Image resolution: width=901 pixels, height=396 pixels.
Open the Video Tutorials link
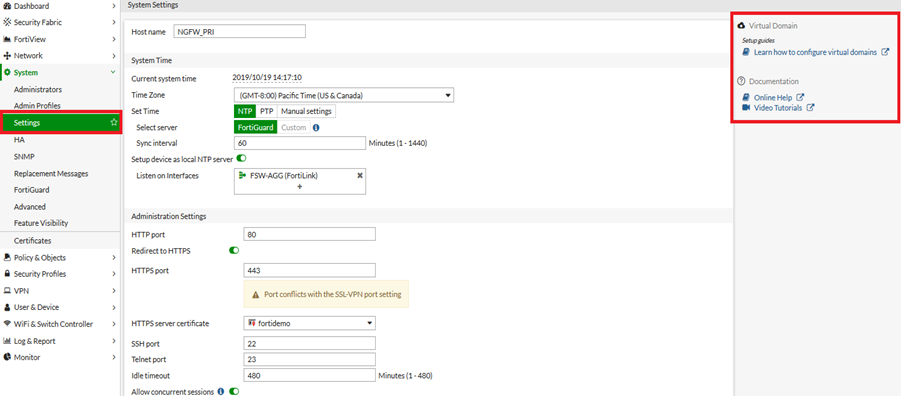point(778,107)
